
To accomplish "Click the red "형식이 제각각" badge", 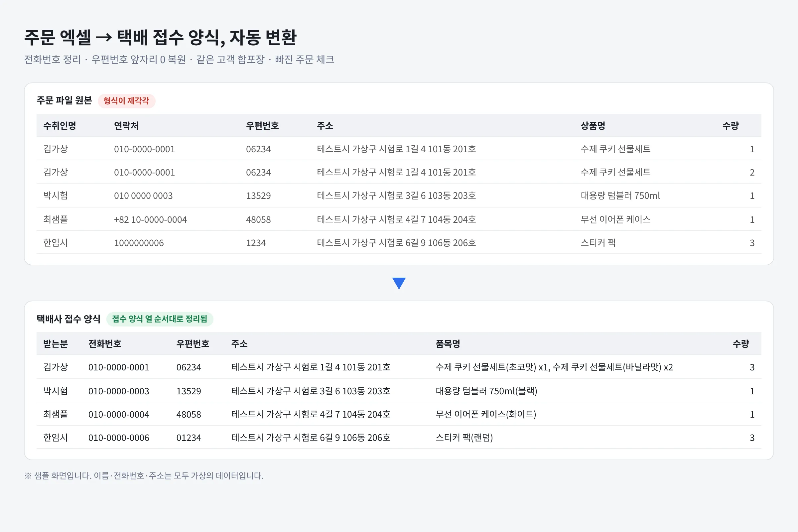I will pos(127,101).
